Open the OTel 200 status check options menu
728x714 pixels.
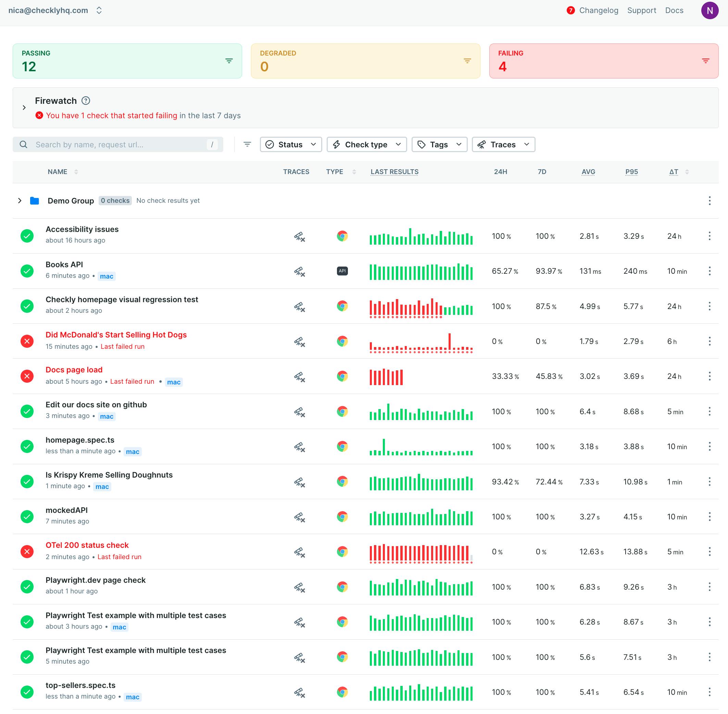pos(709,552)
